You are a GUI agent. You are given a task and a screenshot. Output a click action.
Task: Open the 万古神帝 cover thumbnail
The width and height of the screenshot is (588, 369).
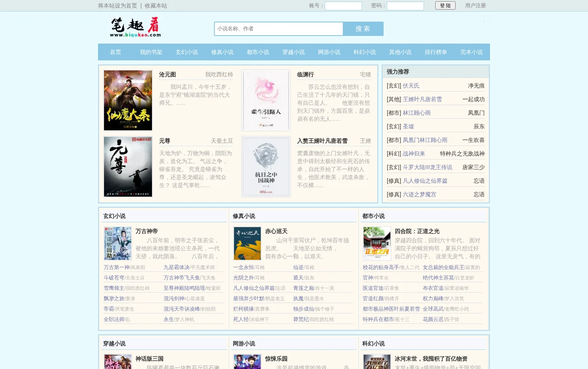[118, 243]
